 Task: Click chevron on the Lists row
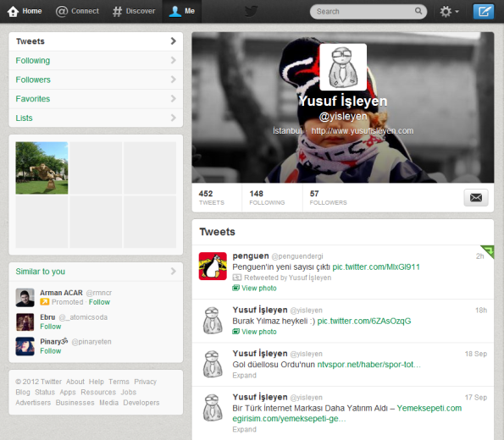coord(174,118)
